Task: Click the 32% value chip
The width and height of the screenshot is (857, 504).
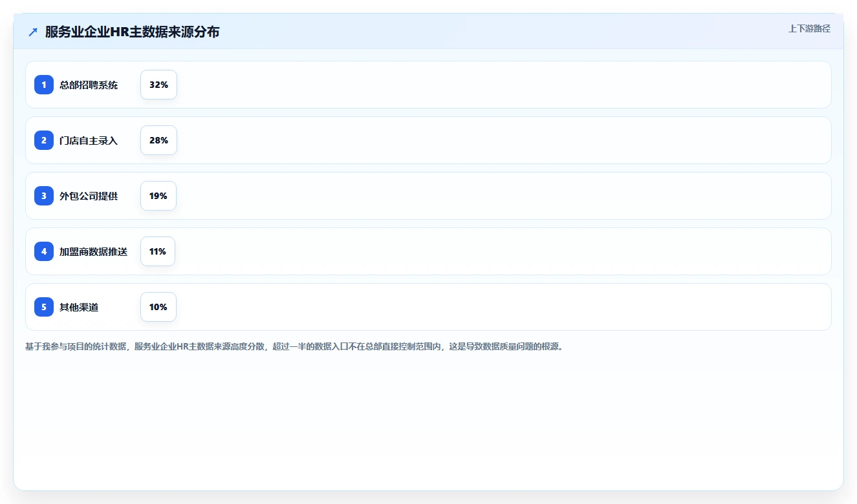Action: coord(158,85)
